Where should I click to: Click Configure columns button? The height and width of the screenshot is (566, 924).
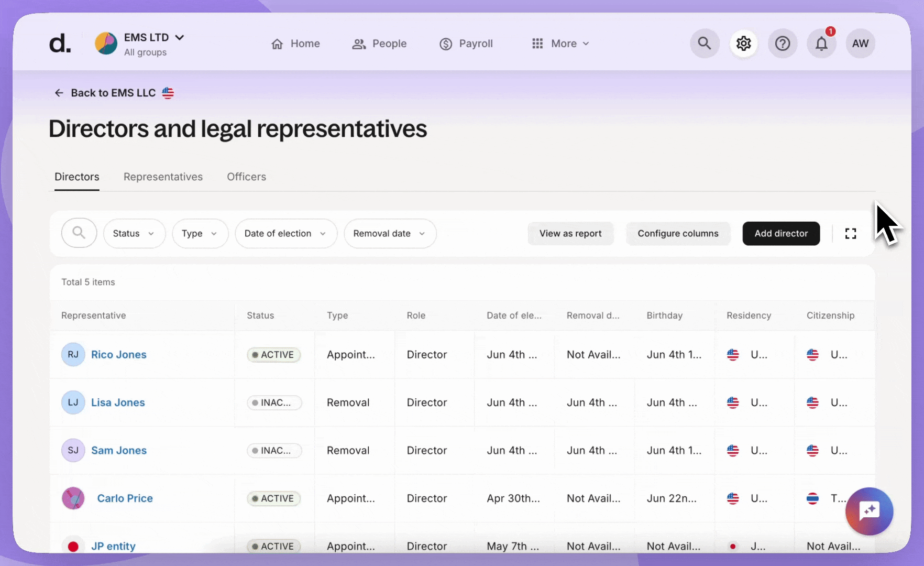(x=678, y=234)
